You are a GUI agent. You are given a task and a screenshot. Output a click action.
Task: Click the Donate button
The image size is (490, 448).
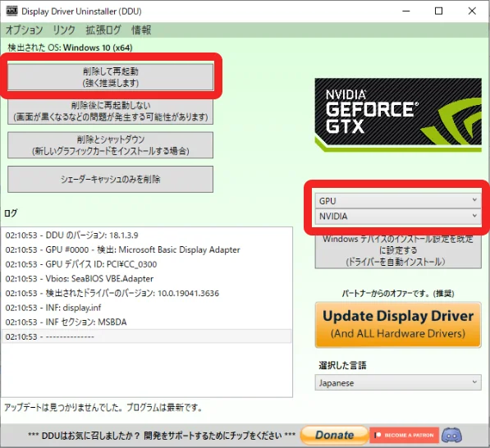[x=334, y=435]
